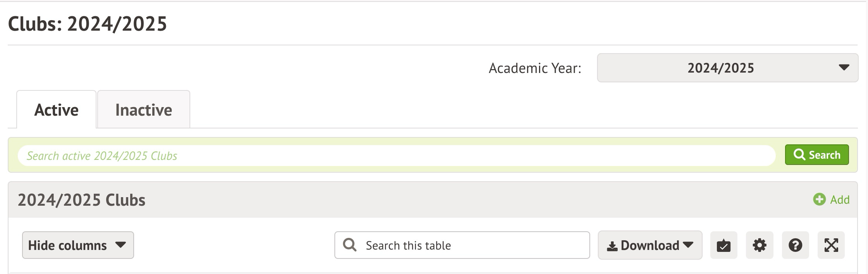Image resolution: width=868 pixels, height=274 pixels.
Task: Click the question mark help icon
Action: [x=795, y=245]
